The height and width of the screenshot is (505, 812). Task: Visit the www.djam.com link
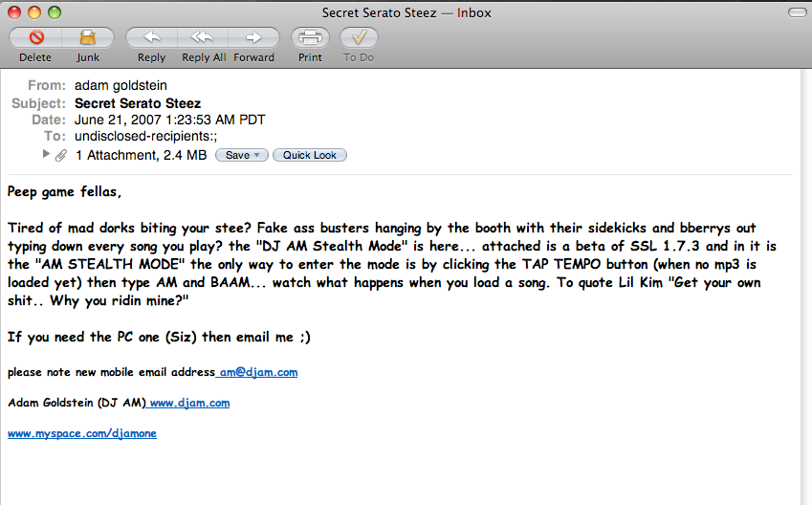189,403
